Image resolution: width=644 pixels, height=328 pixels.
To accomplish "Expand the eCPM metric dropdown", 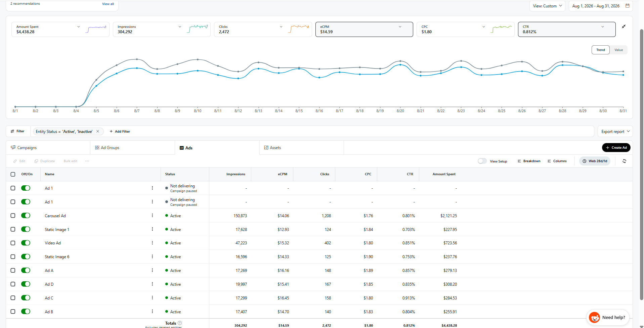I will (x=400, y=27).
